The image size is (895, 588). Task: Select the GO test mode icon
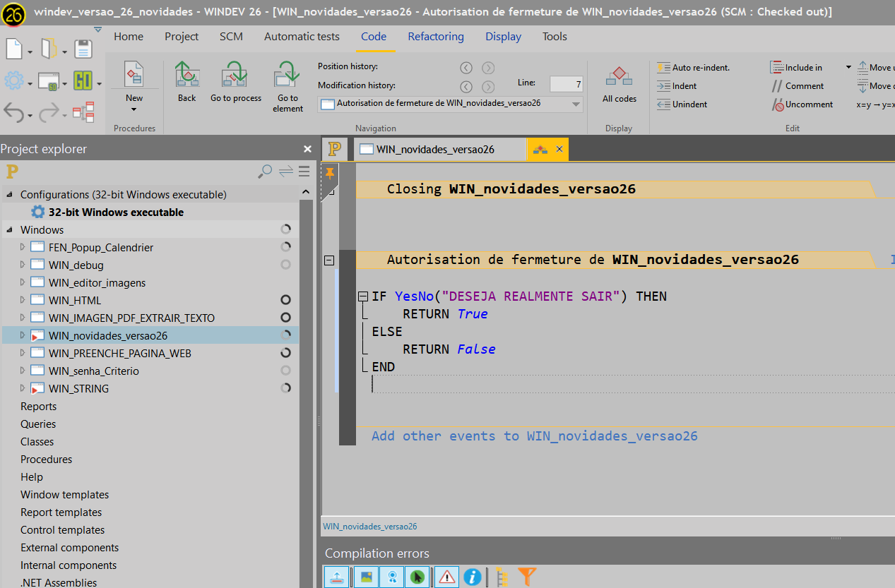(84, 80)
